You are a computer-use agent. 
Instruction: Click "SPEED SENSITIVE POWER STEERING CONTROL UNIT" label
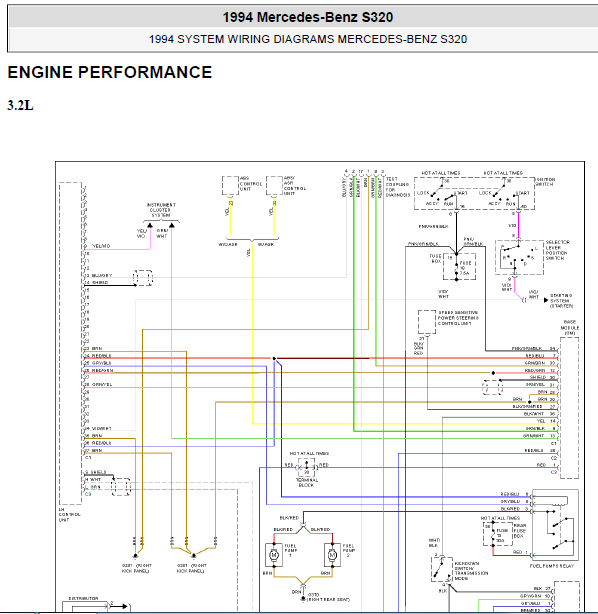pos(457,318)
